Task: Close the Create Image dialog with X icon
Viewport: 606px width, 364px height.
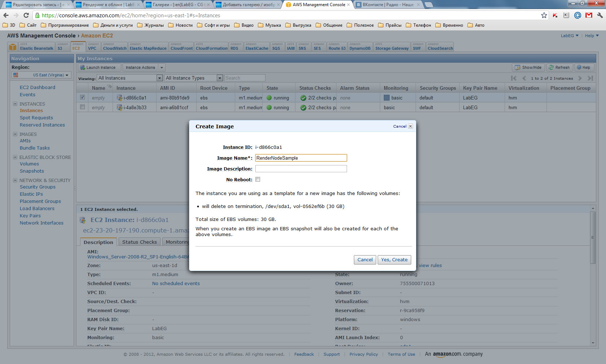Action: coord(410,126)
